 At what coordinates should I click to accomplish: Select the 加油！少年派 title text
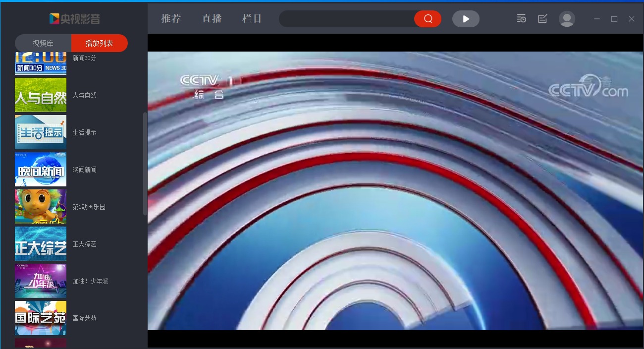tap(90, 281)
